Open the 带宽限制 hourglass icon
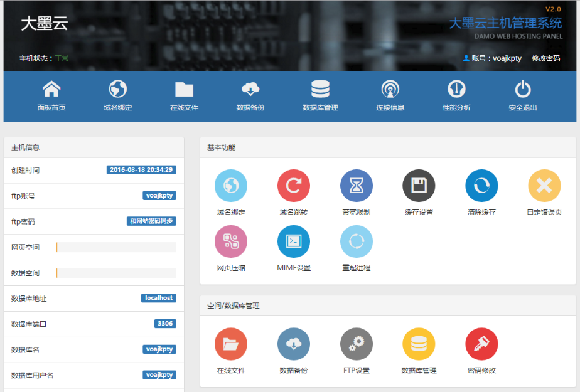Viewport: 580px width, 392px height. (x=356, y=186)
